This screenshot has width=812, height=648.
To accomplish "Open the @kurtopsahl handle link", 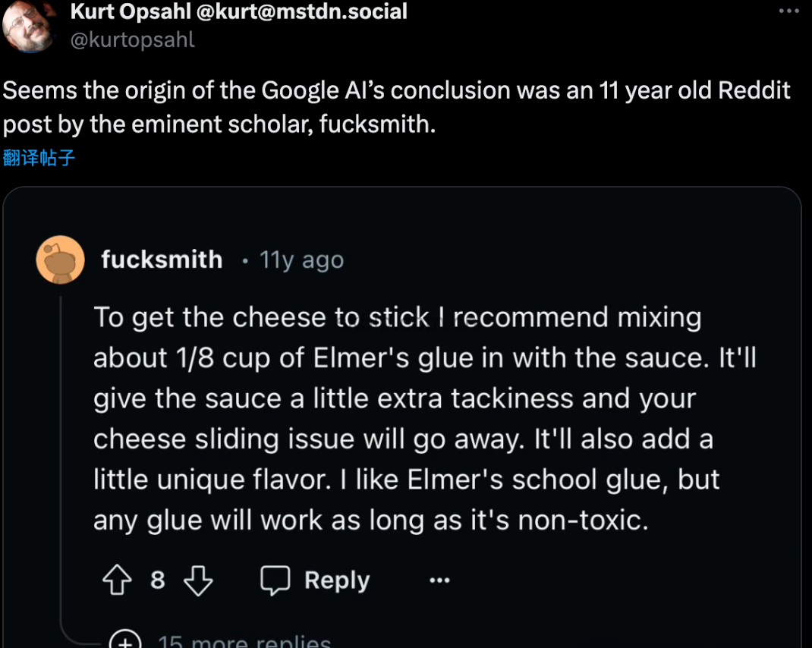I will coord(133,39).
